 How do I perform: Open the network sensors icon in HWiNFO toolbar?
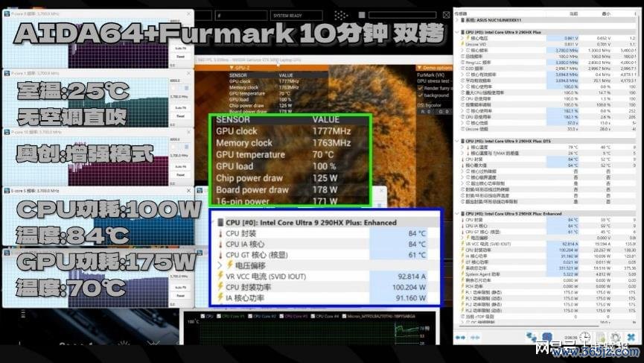point(532,337)
